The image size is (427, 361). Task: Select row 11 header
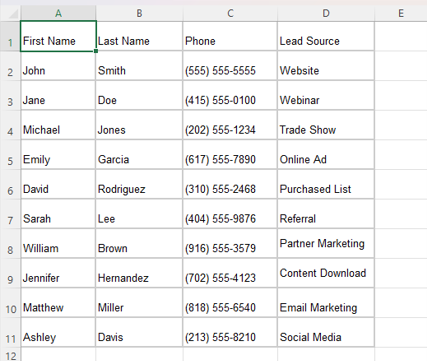tap(10, 332)
